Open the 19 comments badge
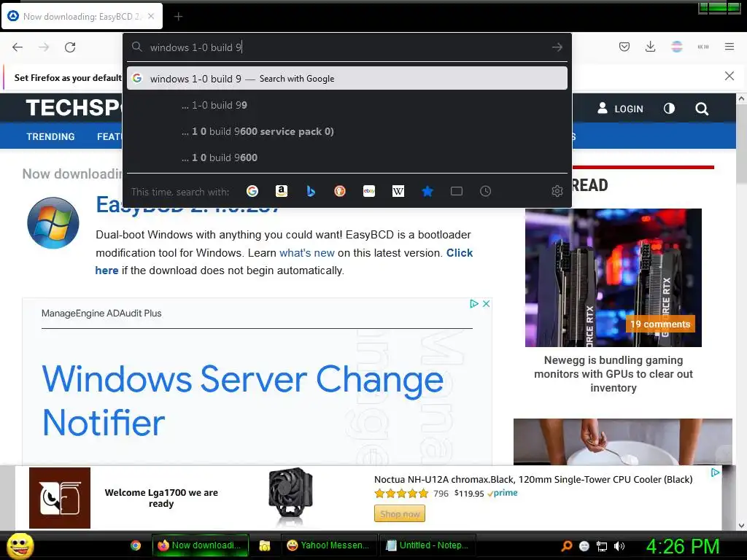Image resolution: width=747 pixels, height=560 pixels. [660, 324]
